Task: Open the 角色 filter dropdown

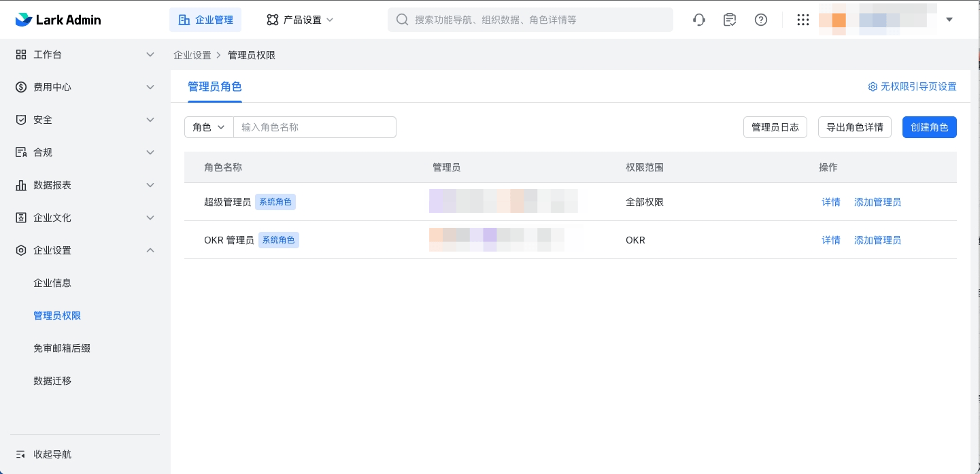Action: (x=209, y=127)
